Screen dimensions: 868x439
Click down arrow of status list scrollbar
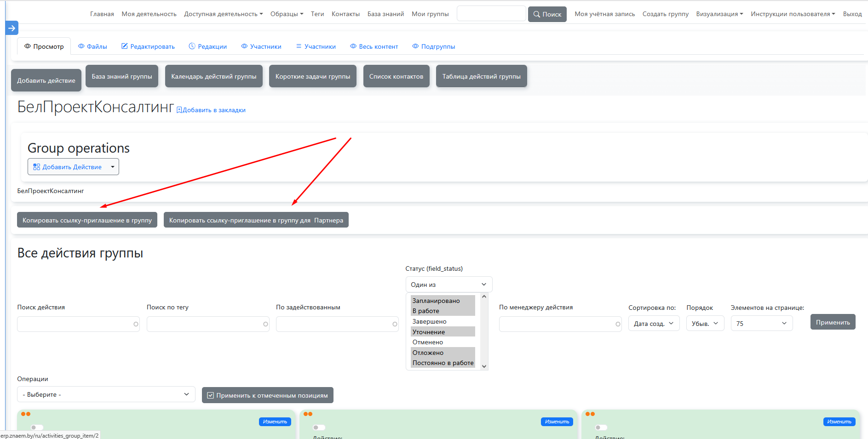(484, 366)
